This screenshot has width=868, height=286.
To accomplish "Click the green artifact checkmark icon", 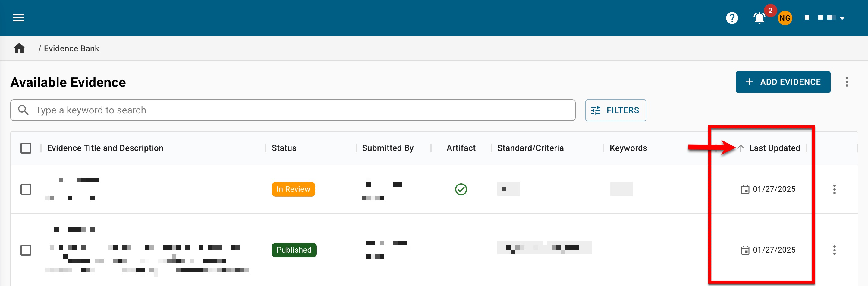I will coord(461,189).
